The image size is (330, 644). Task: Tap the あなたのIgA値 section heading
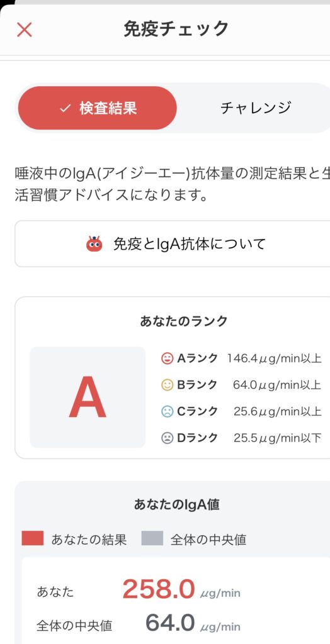click(176, 505)
